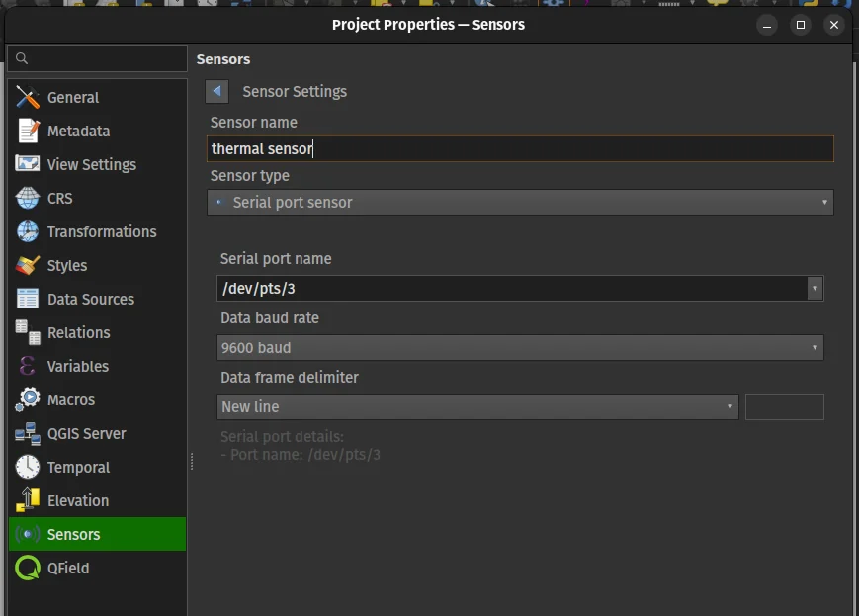
Task: Open Transformations settings icon
Action: coord(28,232)
